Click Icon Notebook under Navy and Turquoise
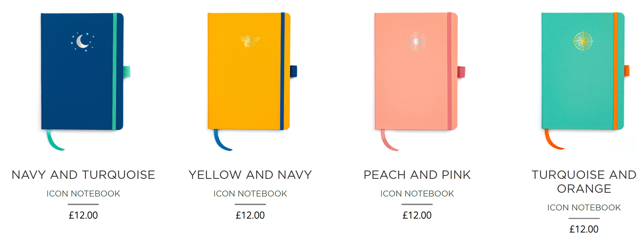This screenshot has width=644, height=243. pos(83,194)
